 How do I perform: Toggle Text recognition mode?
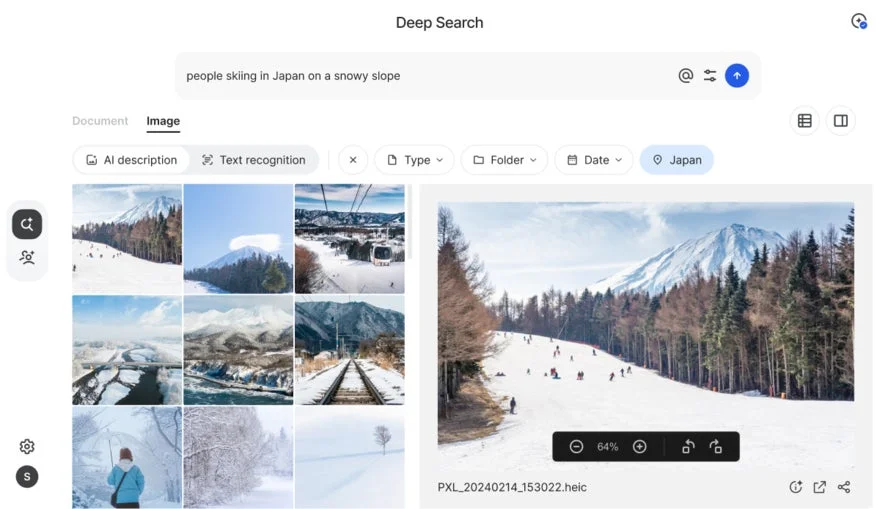coord(254,160)
